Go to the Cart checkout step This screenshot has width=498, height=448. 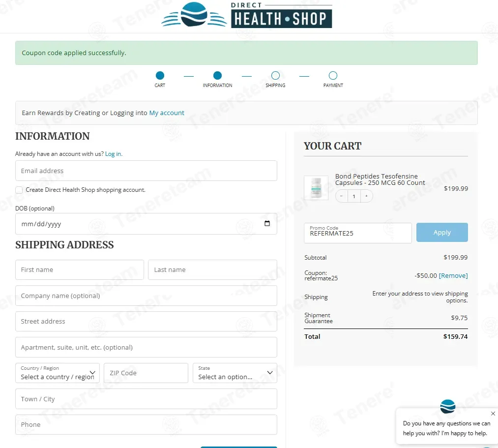tap(160, 79)
